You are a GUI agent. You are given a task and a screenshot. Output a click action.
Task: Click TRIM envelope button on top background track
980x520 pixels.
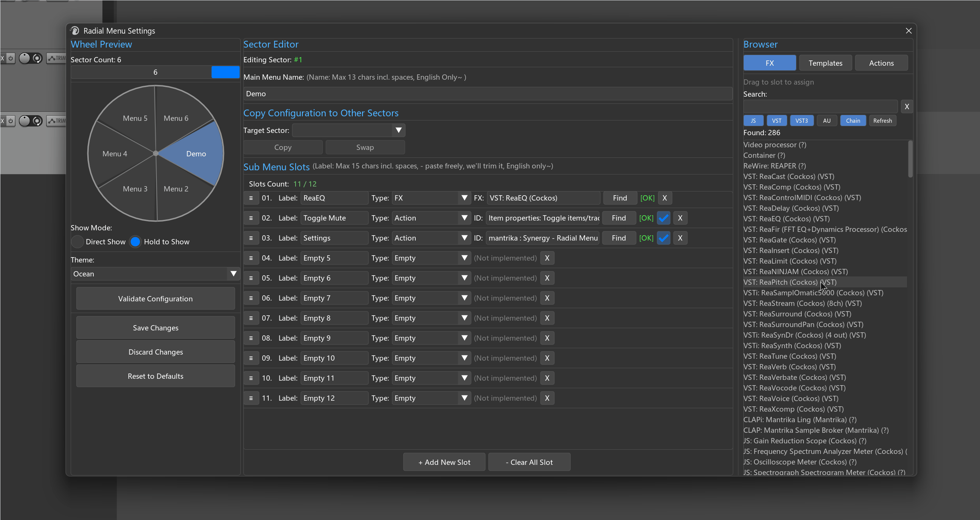(x=56, y=58)
